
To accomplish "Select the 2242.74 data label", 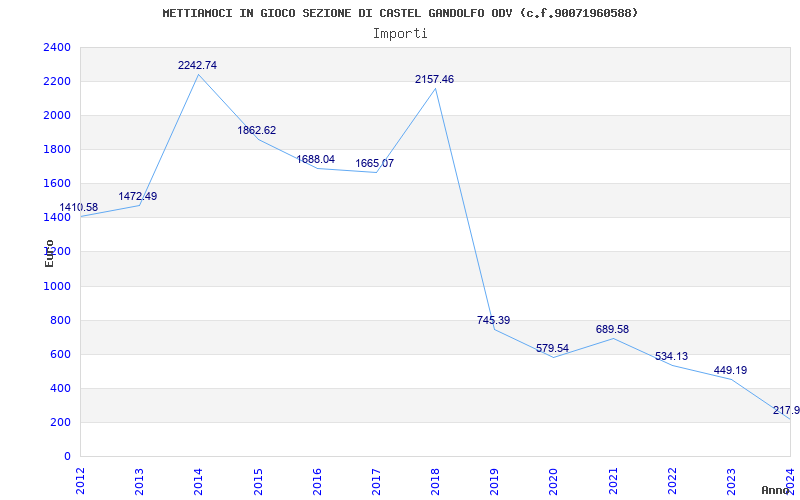I will (197, 65).
